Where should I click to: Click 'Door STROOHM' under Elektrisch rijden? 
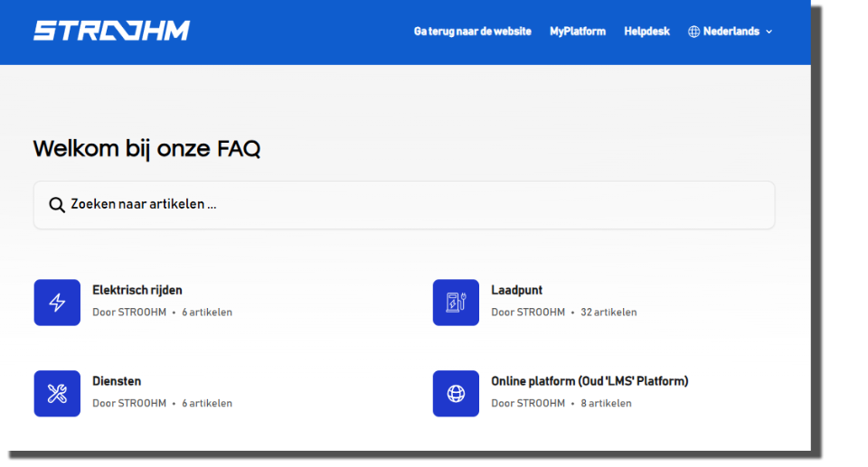(129, 312)
